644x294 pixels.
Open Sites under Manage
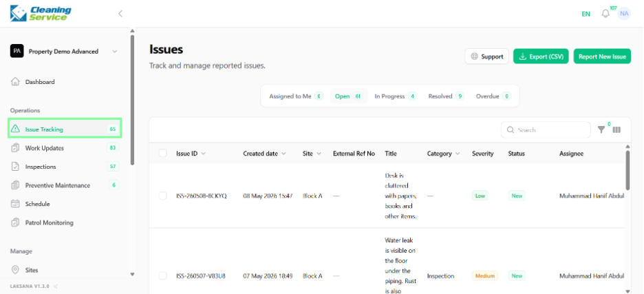pos(32,270)
